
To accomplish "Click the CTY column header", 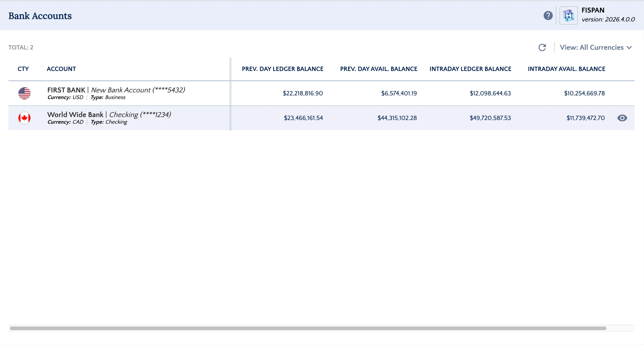I will 23,69.
